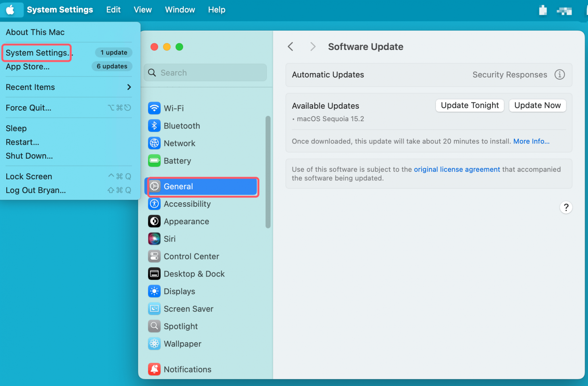Click the Displays sun icon
The height and width of the screenshot is (386, 588).
point(154,291)
